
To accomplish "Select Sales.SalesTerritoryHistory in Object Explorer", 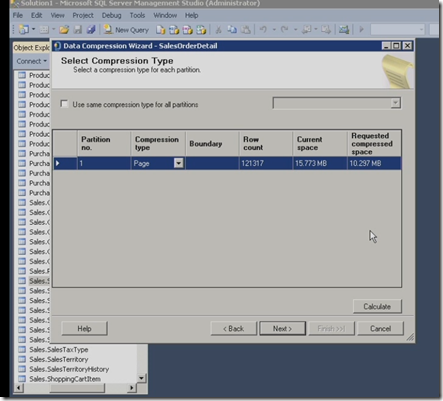I will [69, 369].
